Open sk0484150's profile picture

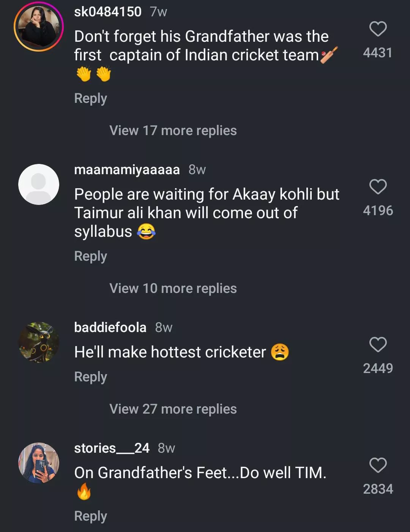[39, 27]
